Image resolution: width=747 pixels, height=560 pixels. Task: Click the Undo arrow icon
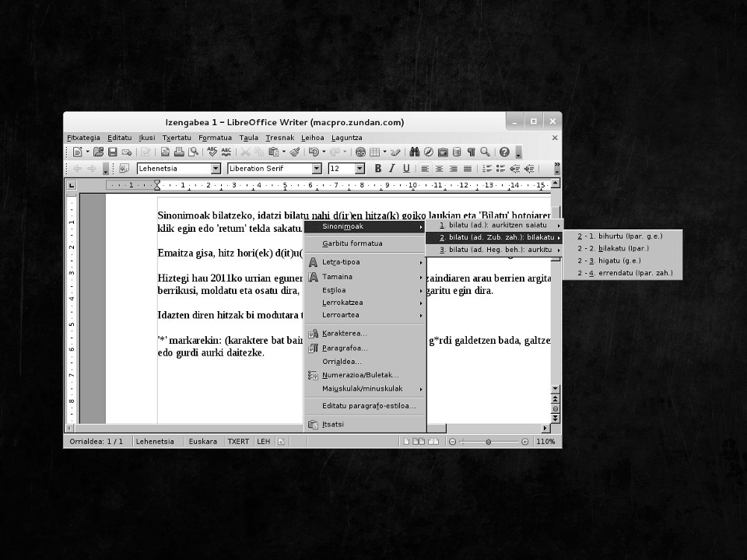pos(313,152)
